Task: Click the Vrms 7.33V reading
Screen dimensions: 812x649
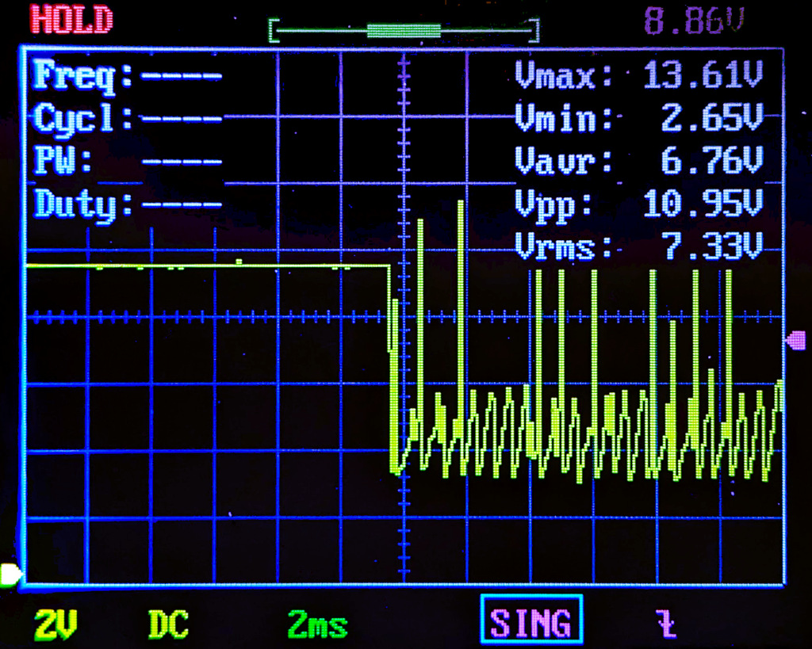Action: (638, 247)
